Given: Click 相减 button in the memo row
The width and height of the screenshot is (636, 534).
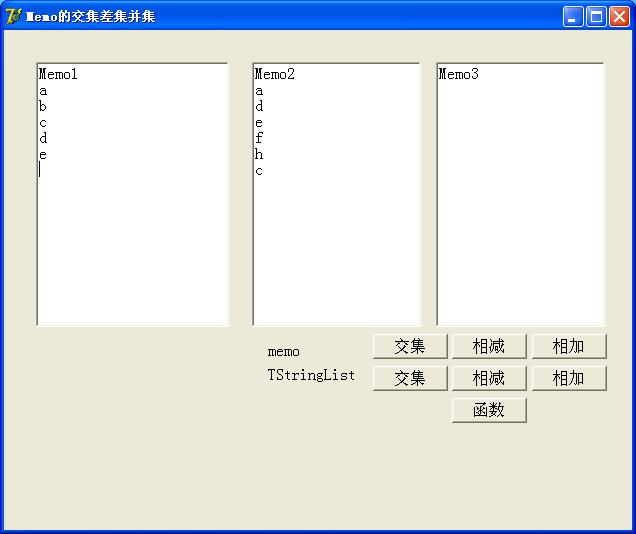Looking at the screenshot, I should point(489,347).
